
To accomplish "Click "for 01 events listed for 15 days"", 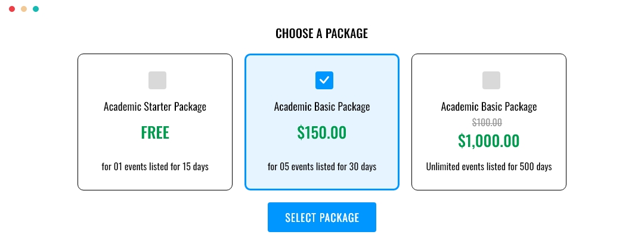I will 155,167.
